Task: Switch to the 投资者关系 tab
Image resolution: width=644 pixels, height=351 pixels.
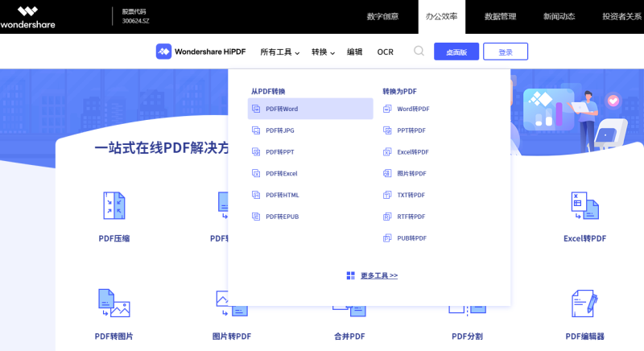Action: pyautogui.click(x=621, y=17)
